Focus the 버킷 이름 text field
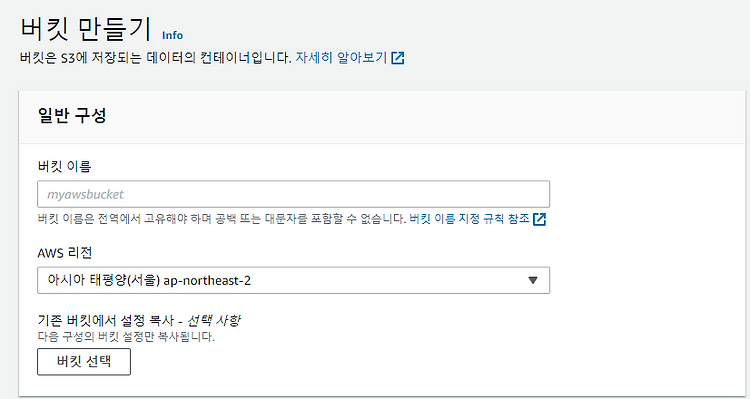 coord(293,194)
